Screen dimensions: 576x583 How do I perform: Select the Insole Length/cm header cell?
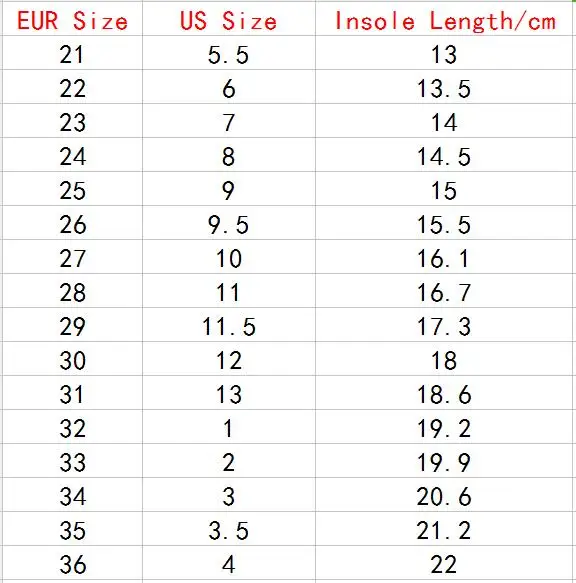pos(444,19)
